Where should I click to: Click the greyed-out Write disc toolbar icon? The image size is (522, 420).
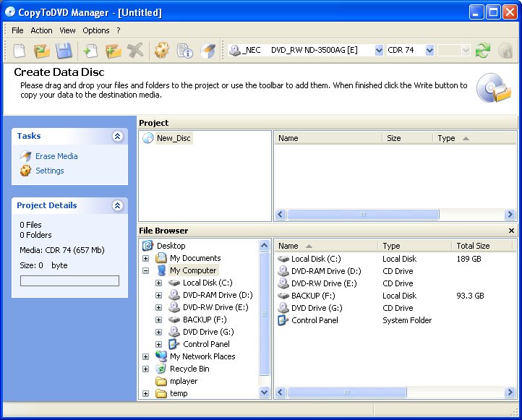[505, 51]
